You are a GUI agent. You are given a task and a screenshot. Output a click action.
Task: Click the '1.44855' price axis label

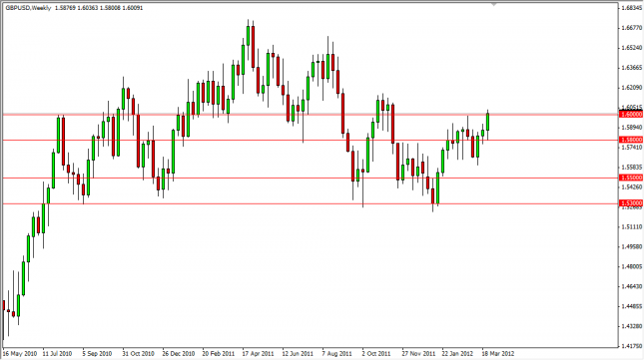632,306
